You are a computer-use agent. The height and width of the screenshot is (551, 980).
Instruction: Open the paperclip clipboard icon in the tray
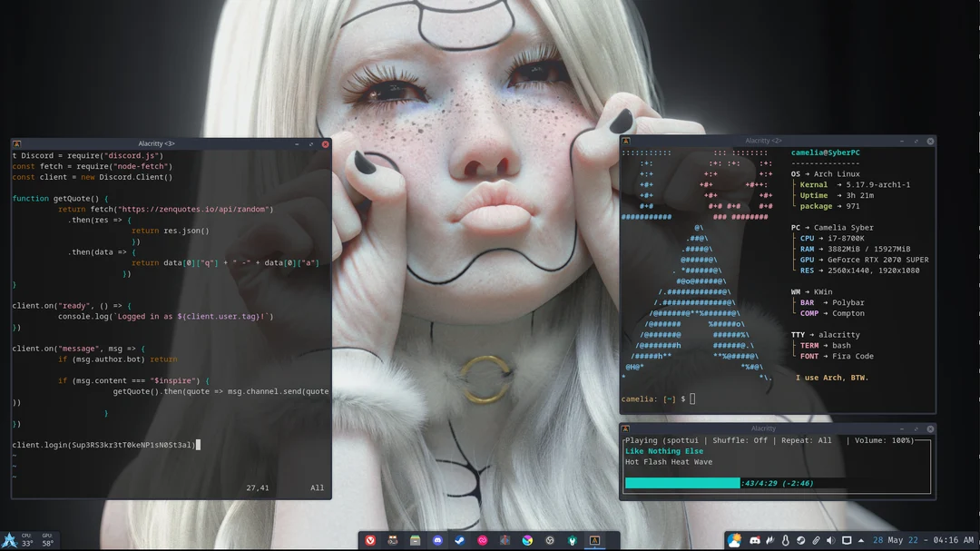coord(816,540)
